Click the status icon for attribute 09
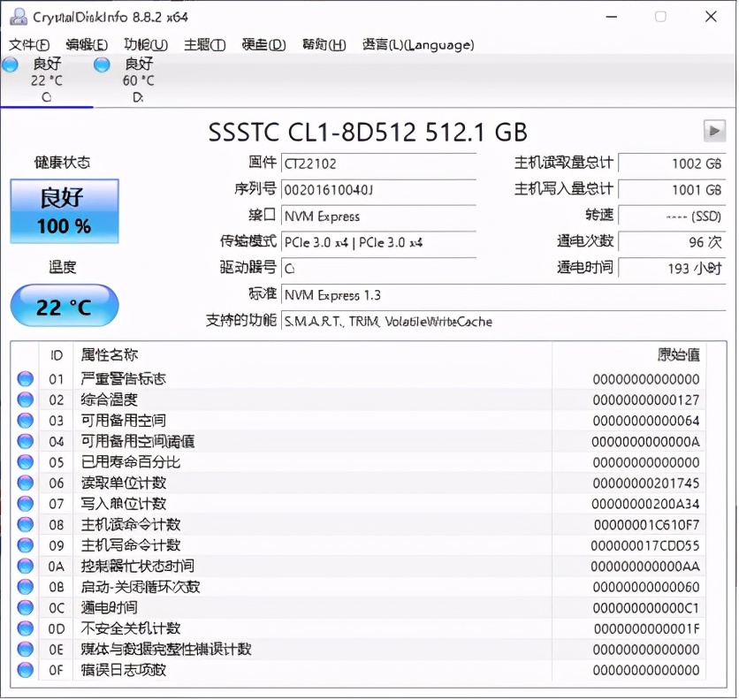The image size is (739, 700). (x=26, y=545)
